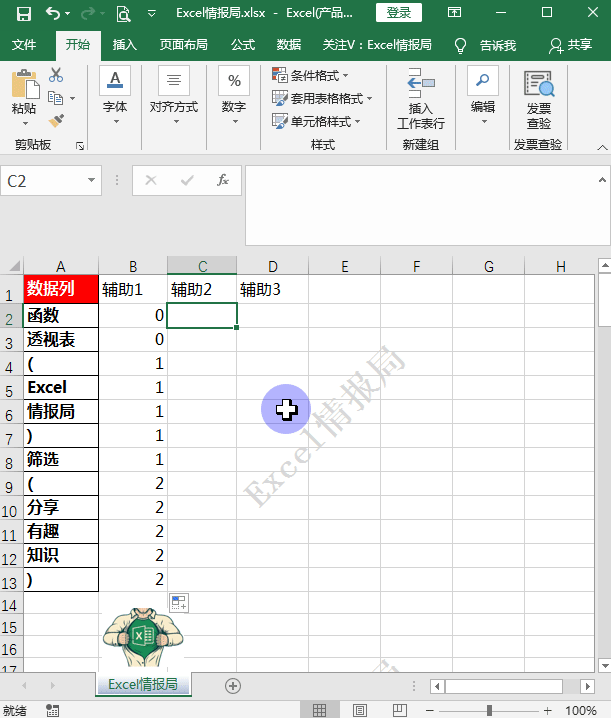The height and width of the screenshot is (718, 611).
Task: Open the 套用表格格式 menu
Action: pyautogui.click(x=322, y=98)
